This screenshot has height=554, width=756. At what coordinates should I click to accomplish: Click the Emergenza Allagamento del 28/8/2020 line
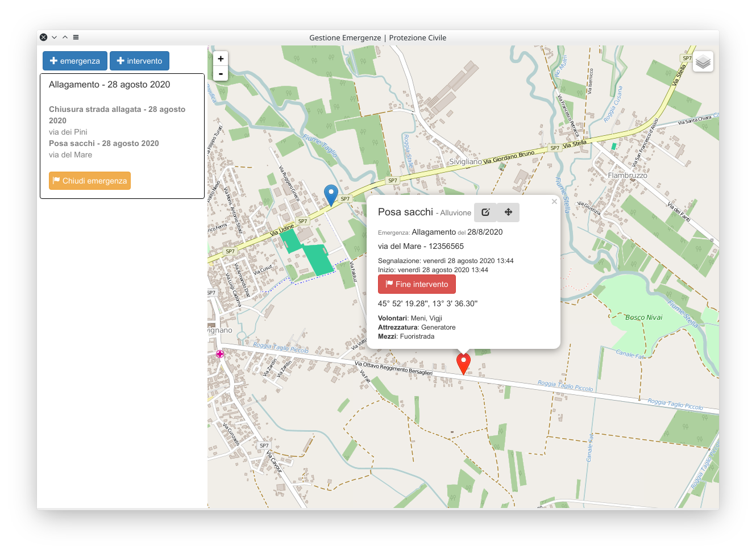(x=440, y=232)
